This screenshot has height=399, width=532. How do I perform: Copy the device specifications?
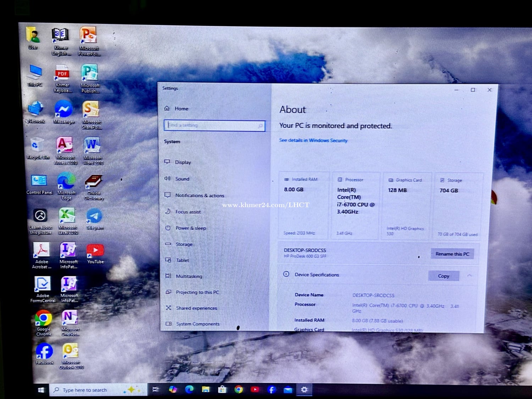443,276
